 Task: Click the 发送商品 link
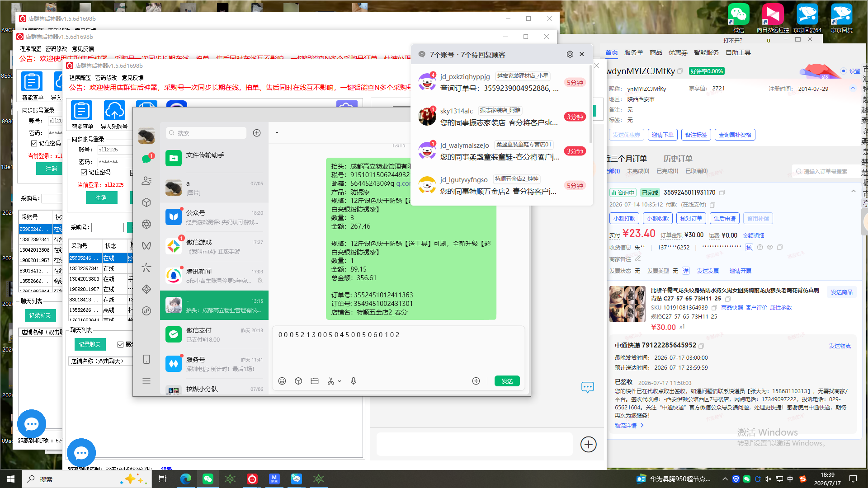841,292
